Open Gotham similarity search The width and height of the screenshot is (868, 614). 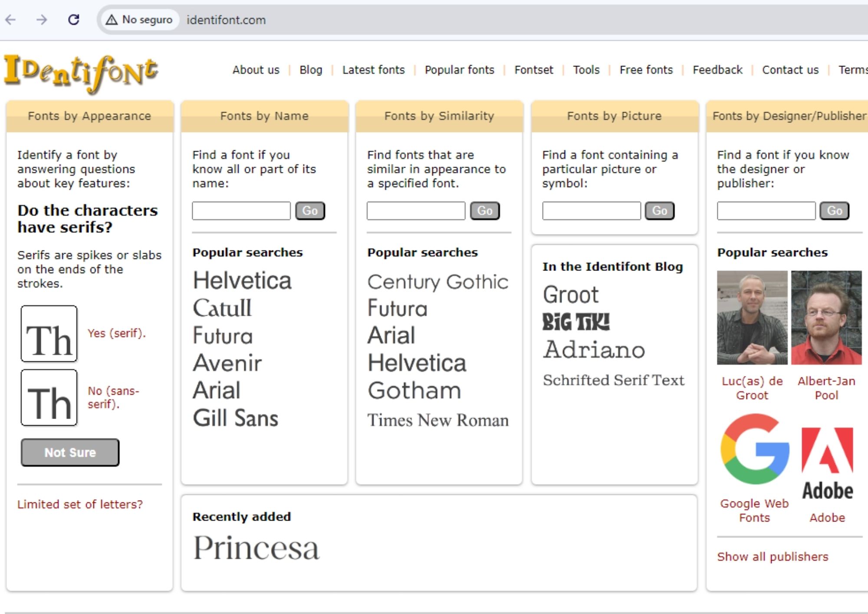point(414,390)
